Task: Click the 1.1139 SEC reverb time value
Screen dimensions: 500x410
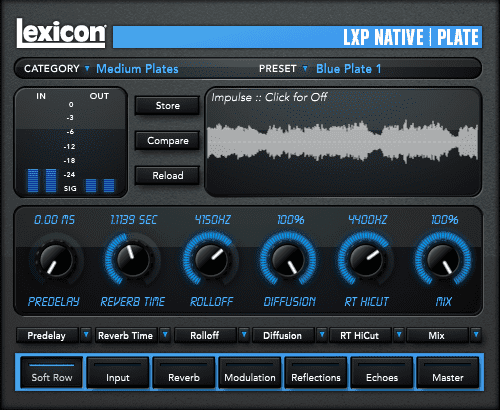Action: pos(133,220)
